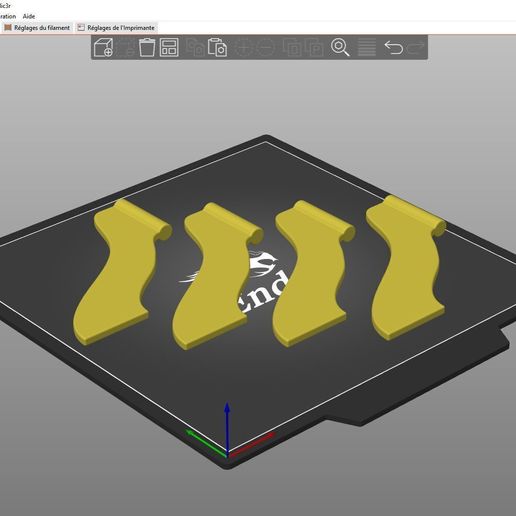Click the Add object cube icon
The width and height of the screenshot is (516, 516).
click(104, 47)
